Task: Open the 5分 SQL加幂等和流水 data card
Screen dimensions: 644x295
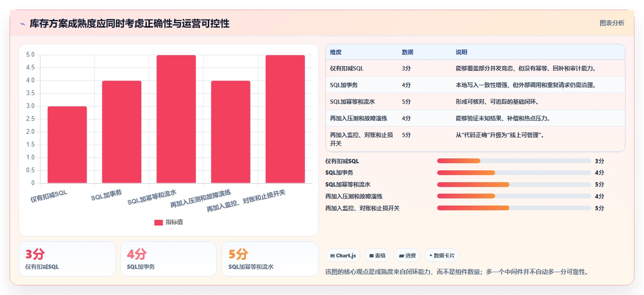Action: (270, 259)
